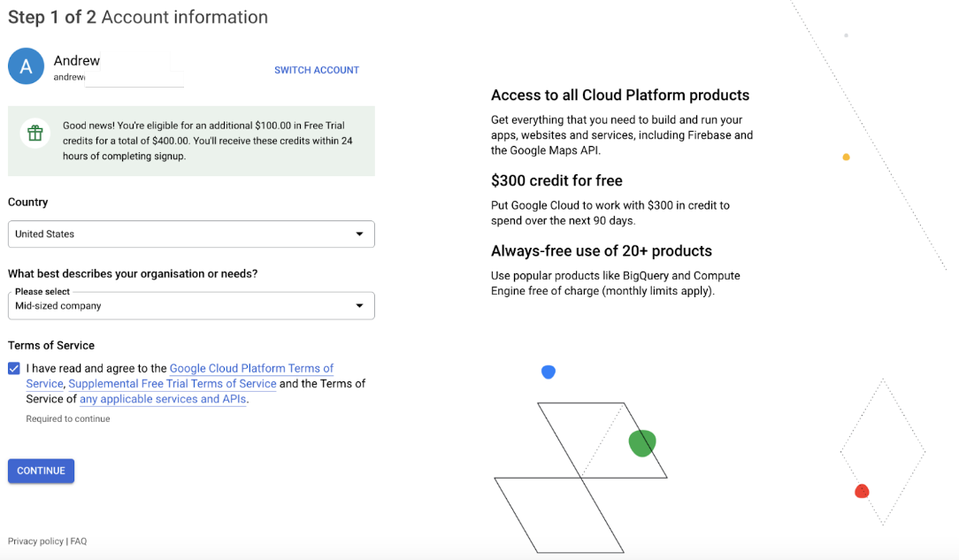The image size is (959, 560).
Task: Click the '$300 credit for free' heading
Action: point(556,181)
